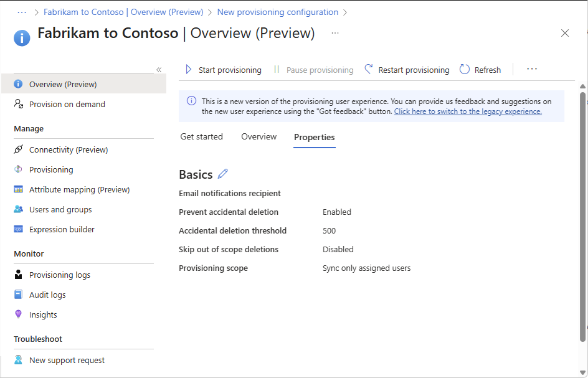Click the Pause provisioning bars icon
The image size is (588, 378).
(277, 69)
